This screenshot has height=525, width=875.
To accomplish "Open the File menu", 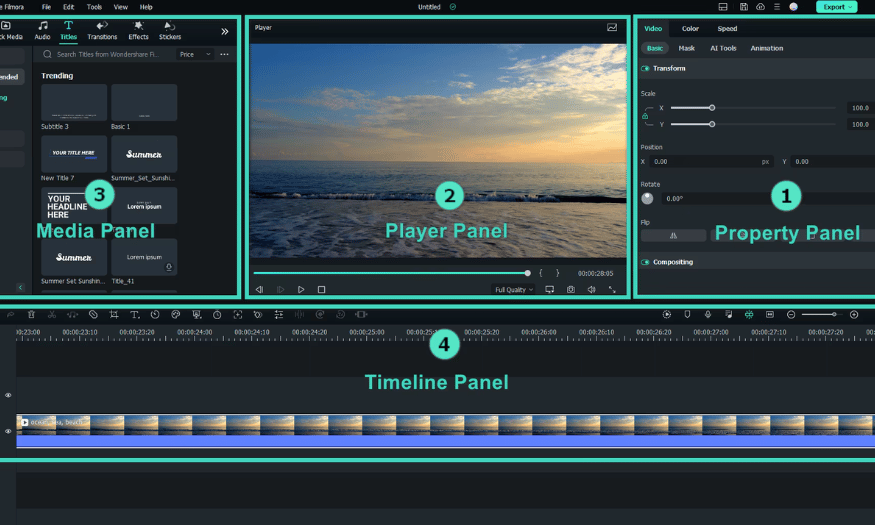I will click(x=46, y=7).
